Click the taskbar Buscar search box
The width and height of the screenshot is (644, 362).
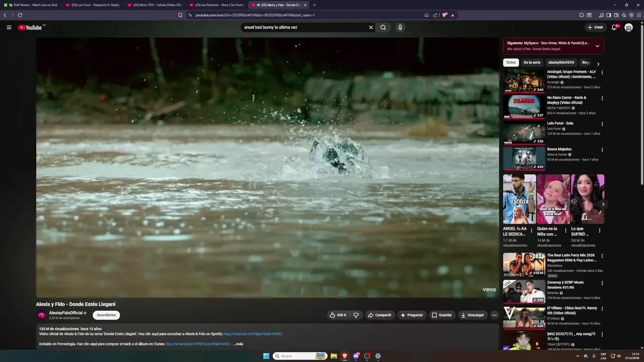300,356
